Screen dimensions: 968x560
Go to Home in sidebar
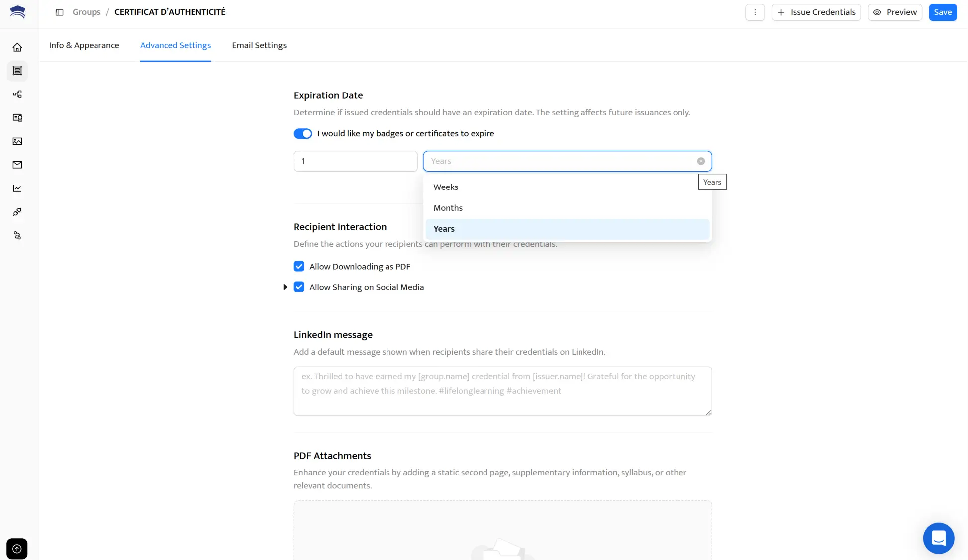click(17, 47)
